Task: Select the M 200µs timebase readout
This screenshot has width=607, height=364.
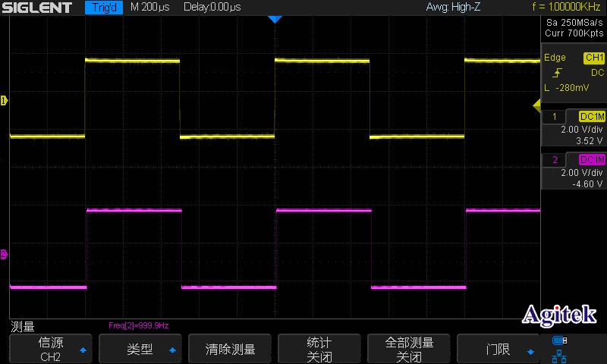Action: click(149, 7)
